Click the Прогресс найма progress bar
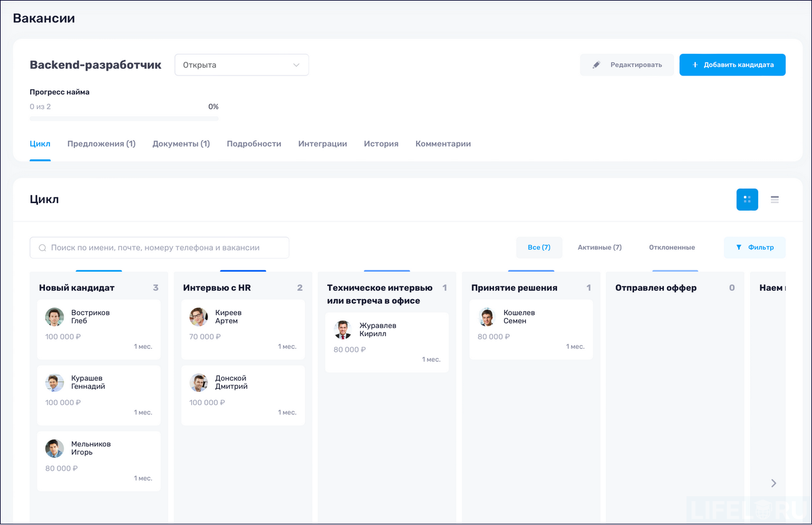812x525 pixels. click(x=124, y=117)
